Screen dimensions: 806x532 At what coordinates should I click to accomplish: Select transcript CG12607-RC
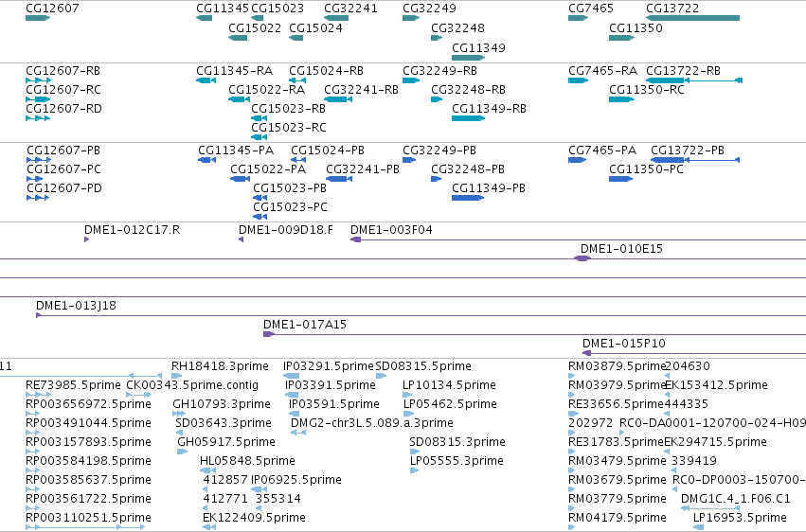(63, 89)
